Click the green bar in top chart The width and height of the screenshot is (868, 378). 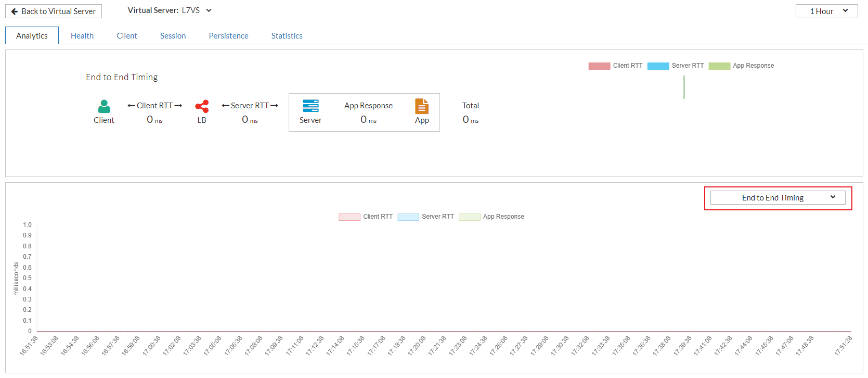tap(684, 87)
